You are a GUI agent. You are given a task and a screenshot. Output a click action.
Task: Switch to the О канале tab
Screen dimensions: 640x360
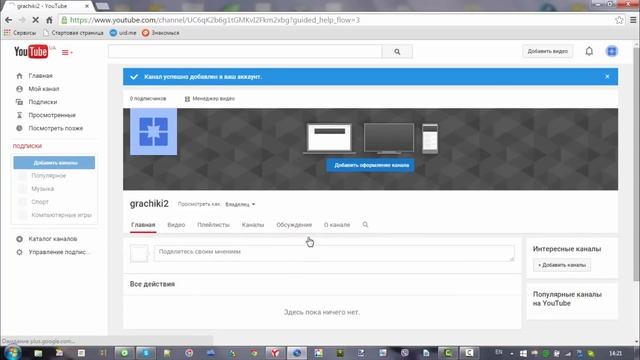337,225
